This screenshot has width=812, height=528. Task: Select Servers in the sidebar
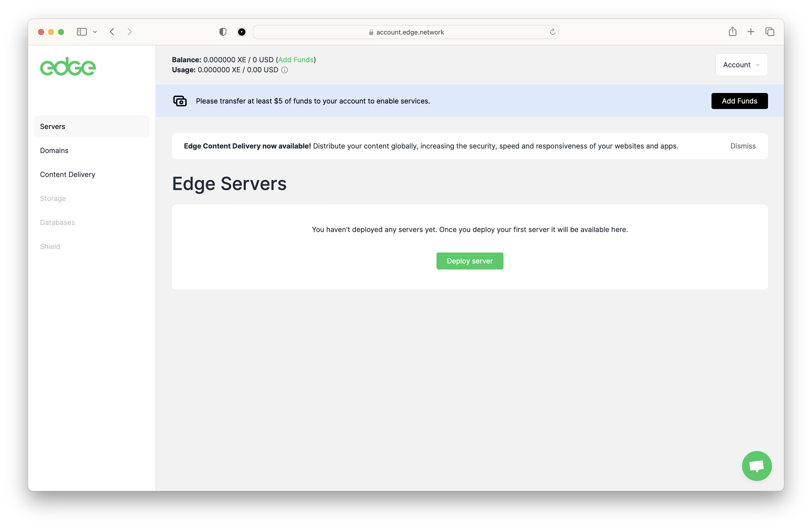pyautogui.click(x=91, y=126)
